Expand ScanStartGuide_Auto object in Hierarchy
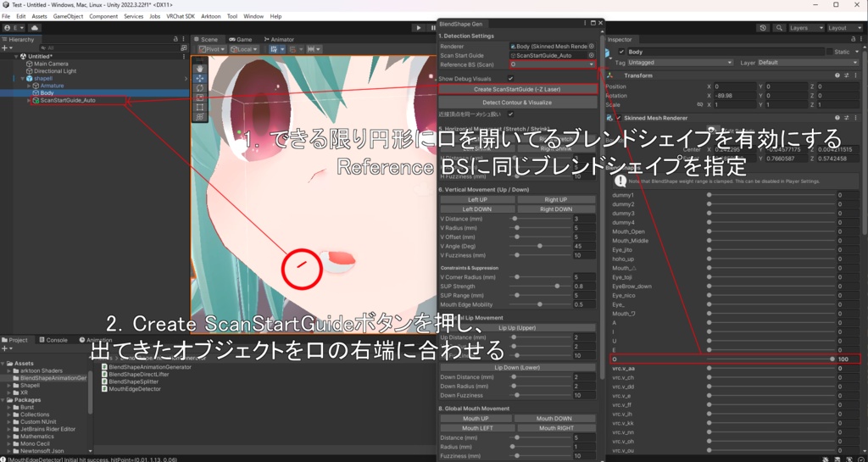 [30, 101]
